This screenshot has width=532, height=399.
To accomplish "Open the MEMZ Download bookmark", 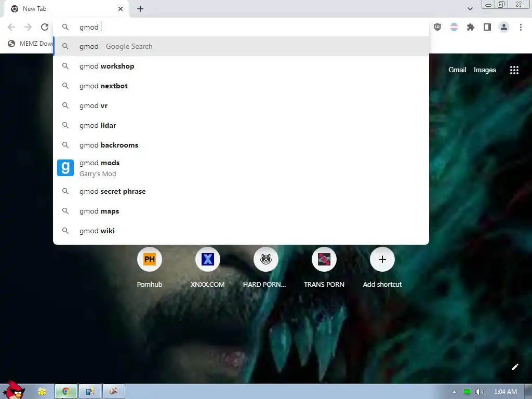I will tap(31, 44).
